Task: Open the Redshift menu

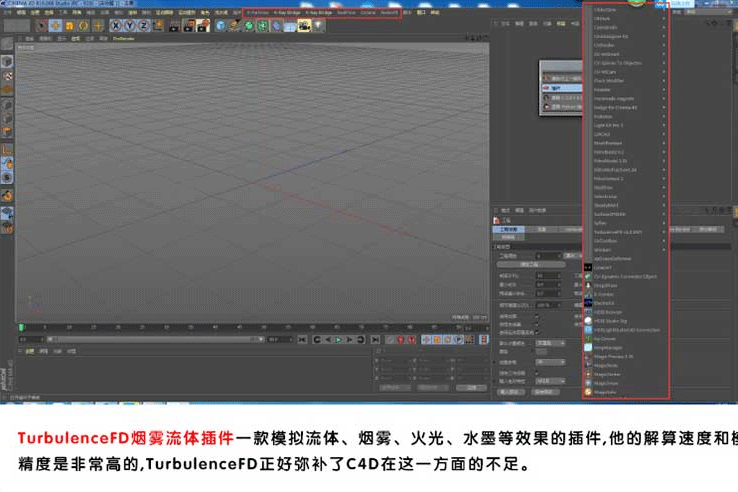Action: point(389,12)
